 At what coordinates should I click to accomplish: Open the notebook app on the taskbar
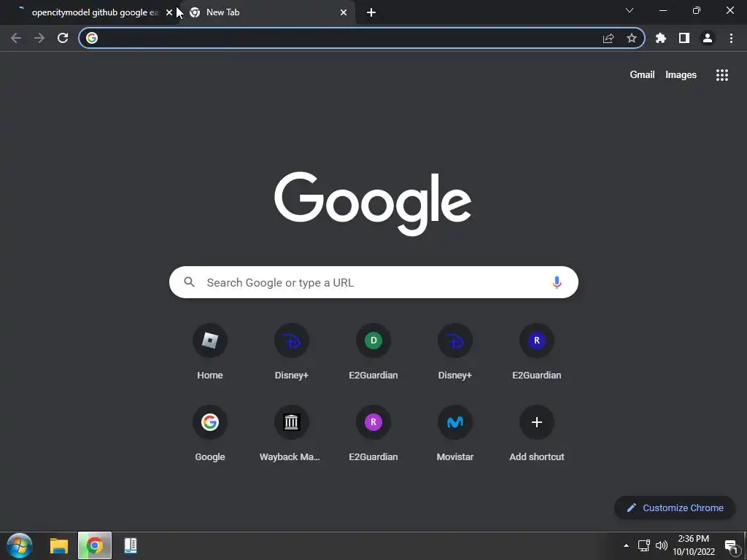pyautogui.click(x=131, y=545)
